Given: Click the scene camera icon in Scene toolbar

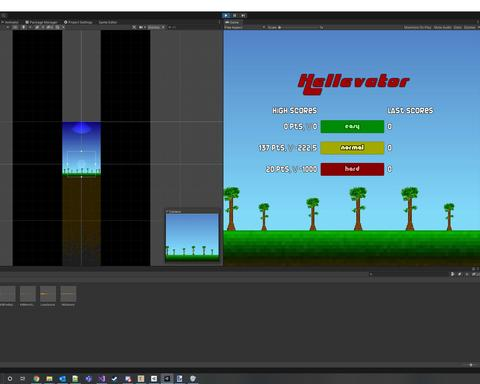Looking at the screenshot, I should click(x=142, y=27).
